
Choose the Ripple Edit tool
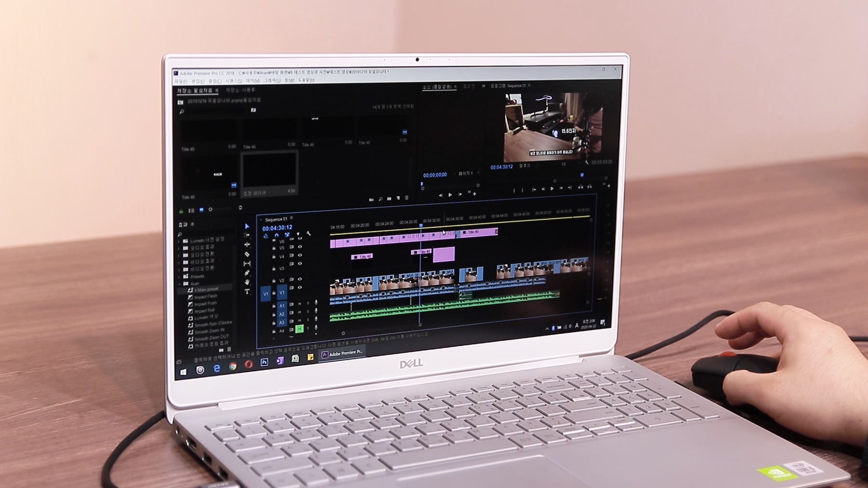tap(247, 244)
